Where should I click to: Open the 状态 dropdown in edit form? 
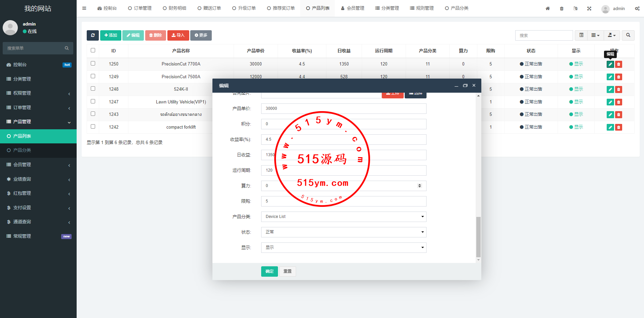click(344, 232)
